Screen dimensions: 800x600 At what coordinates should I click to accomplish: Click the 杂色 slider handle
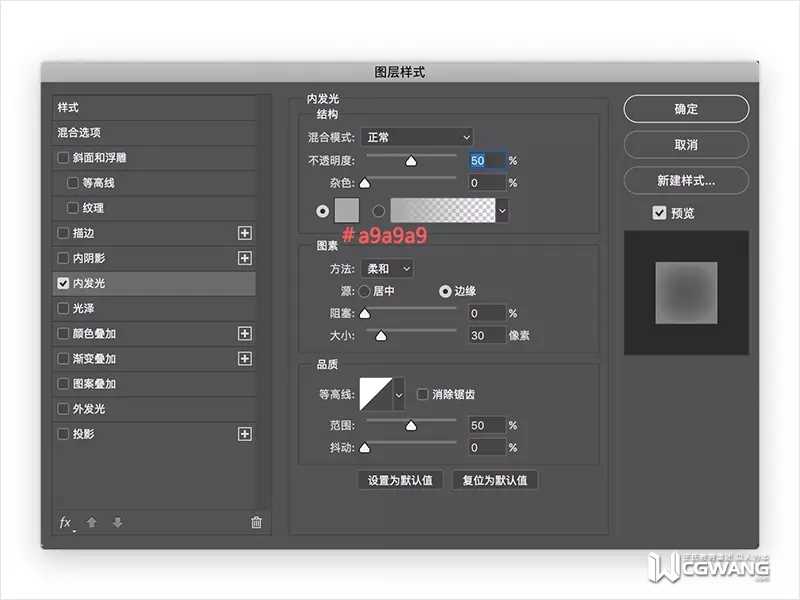(x=364, y=183)
